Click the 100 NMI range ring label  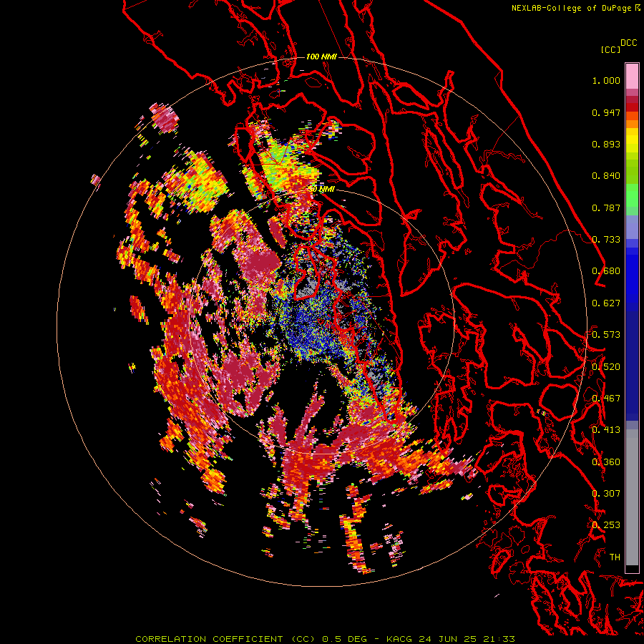[321, 57]
